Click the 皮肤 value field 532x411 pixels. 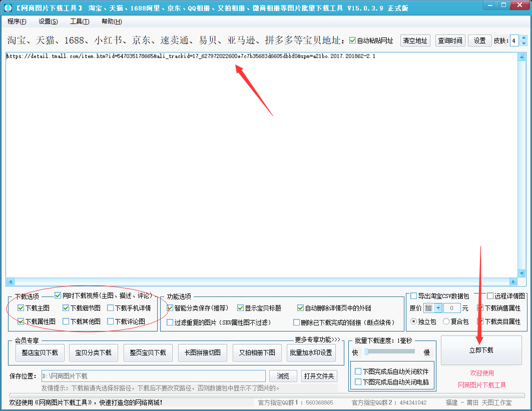click(514, 40)
